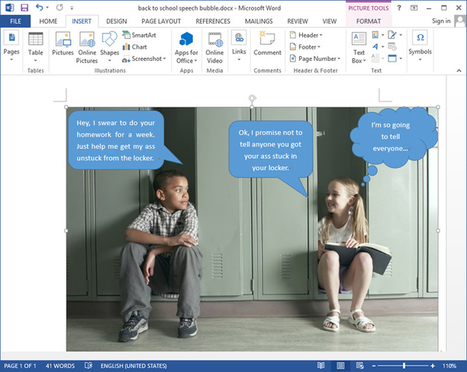
Task: Expand the Undo history dropdown arrow
Action: [x=47, y=7]
